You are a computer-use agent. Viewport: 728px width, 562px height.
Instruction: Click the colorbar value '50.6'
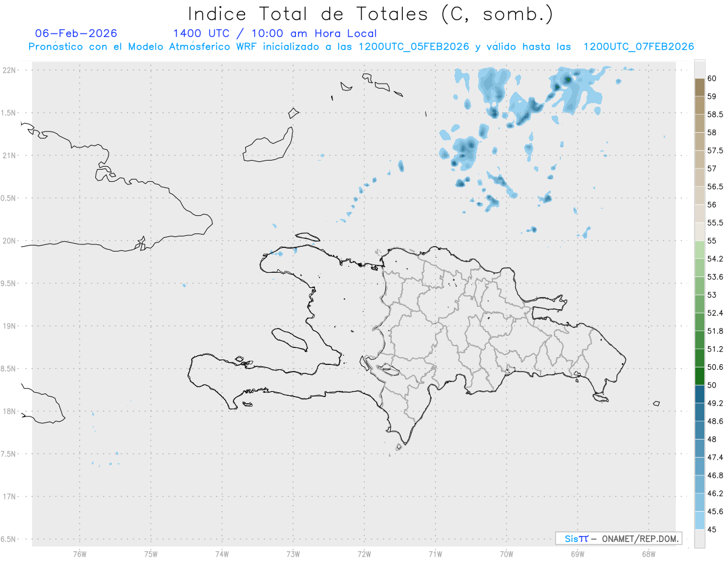[715, 367]
